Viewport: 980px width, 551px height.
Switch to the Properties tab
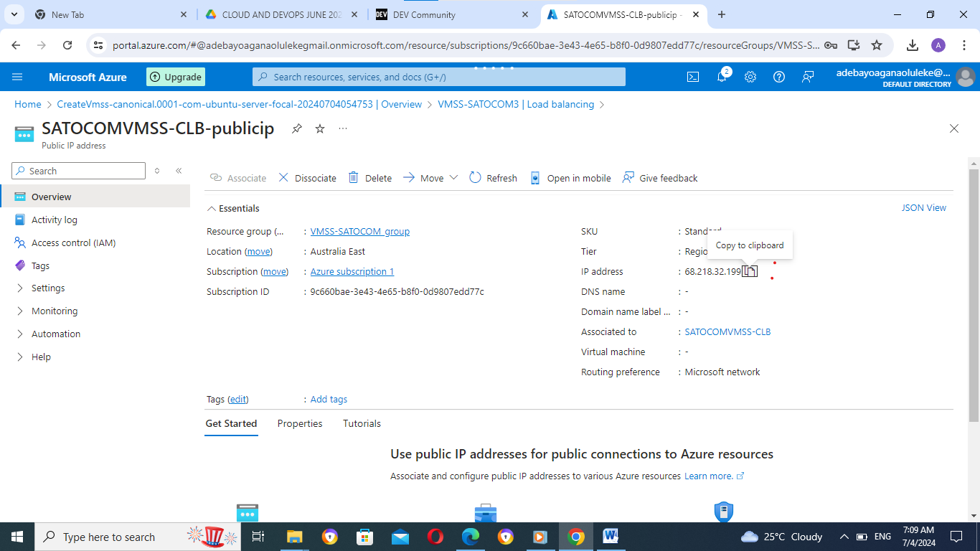coord(300,423)
